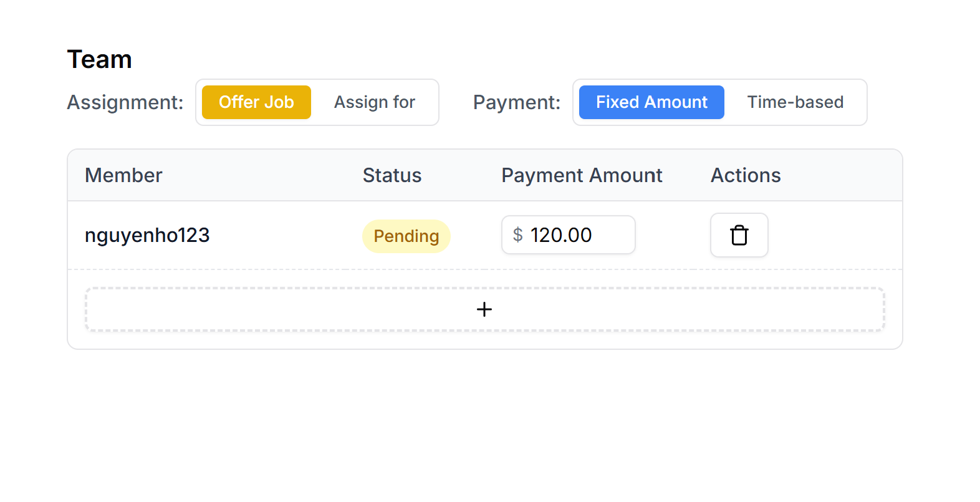Viewport: 980px width, 502px height.
Task: Click the Actions column header
Action: coord(746,175)
